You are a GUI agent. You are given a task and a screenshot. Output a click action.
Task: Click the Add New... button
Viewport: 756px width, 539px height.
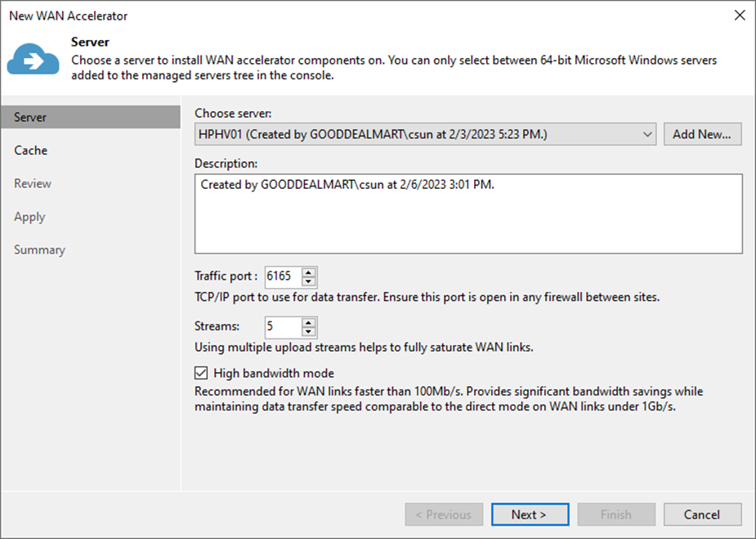[702, 134]
